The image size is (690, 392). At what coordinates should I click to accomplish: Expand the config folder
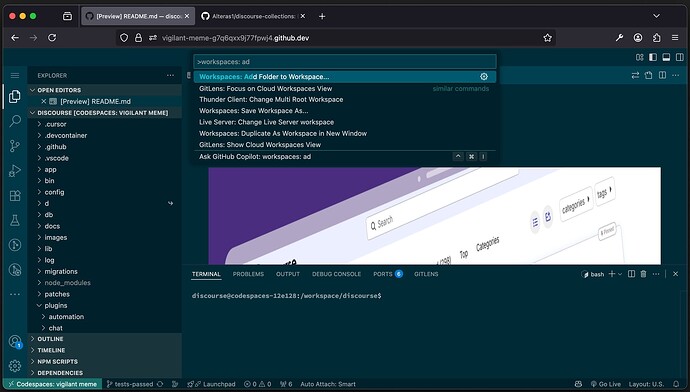(105, 192)
